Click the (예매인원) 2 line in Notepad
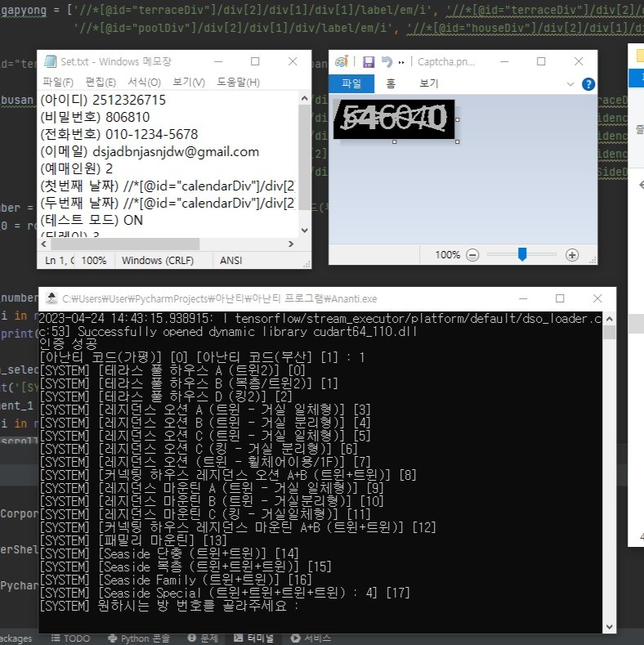This screenshot has width=644, height=645. point(76,168)
